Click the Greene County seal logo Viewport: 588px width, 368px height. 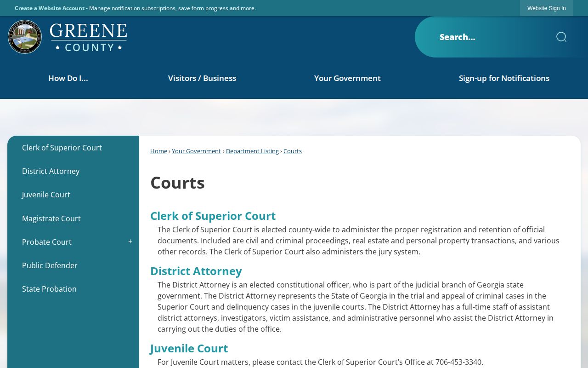coord(25,37)
